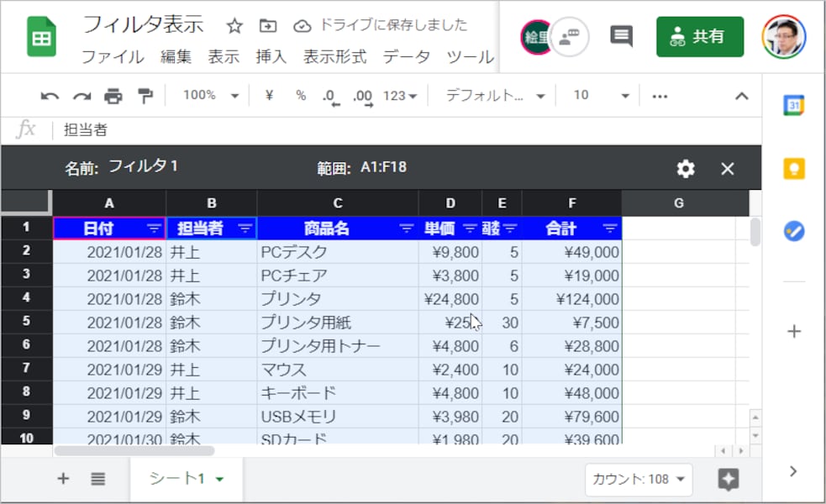Viewport: 826px width, 504px height.
Task: Open the Google Keep side panel
Action: click(x=794, y=169)
